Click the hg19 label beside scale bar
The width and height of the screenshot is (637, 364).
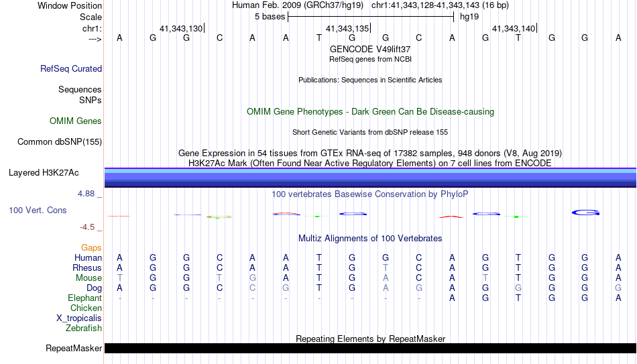pos(469,17)
